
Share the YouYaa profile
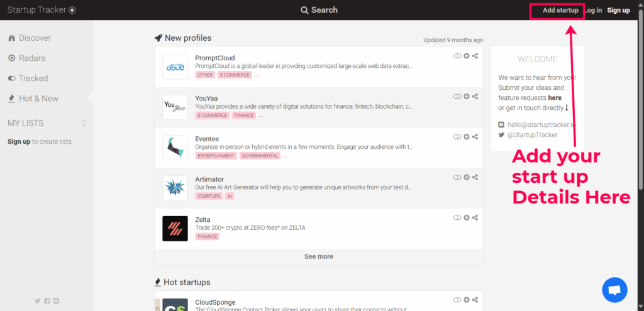tap(475, 96)
